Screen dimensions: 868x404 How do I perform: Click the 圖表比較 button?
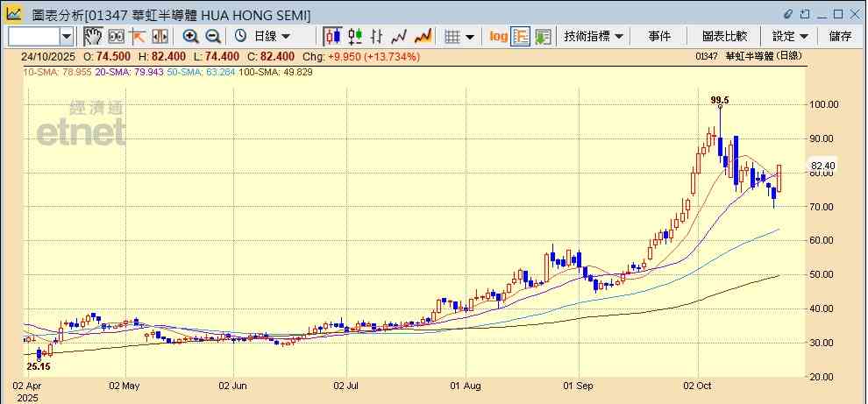pyautogui.click(x=724, y=36)
